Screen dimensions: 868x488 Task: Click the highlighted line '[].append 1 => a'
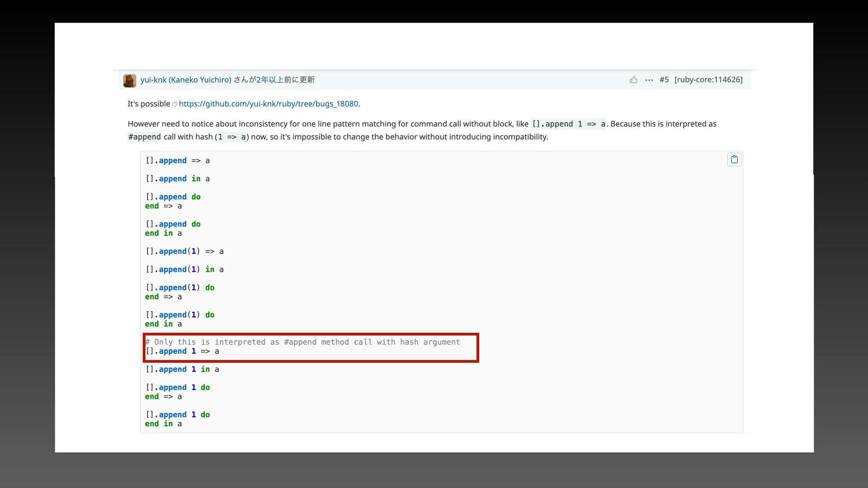182,352
